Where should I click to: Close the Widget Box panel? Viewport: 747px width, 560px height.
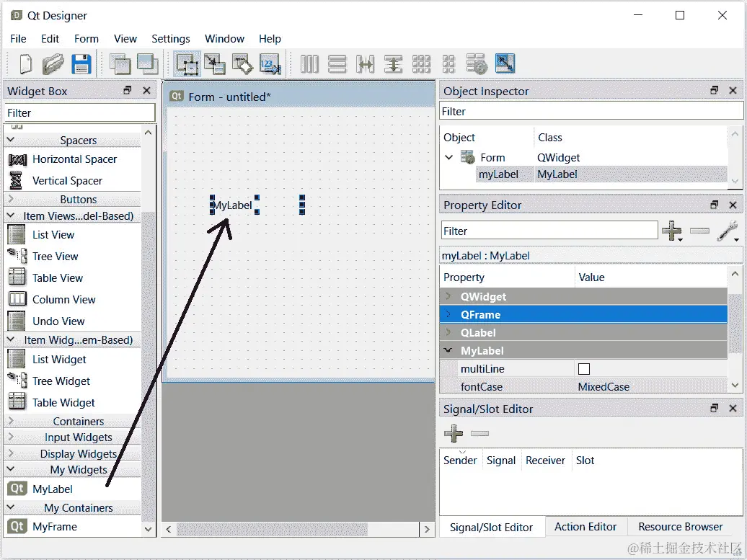click(147, 91)
